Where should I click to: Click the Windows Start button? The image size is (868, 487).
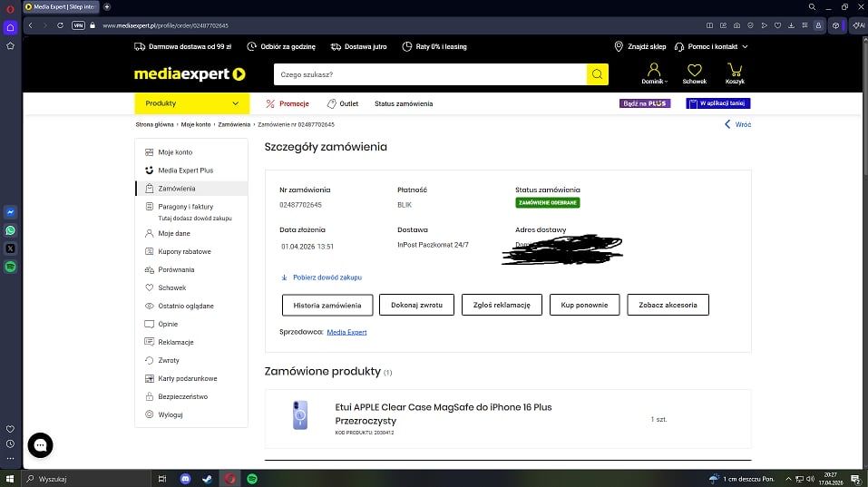point(9,479)
